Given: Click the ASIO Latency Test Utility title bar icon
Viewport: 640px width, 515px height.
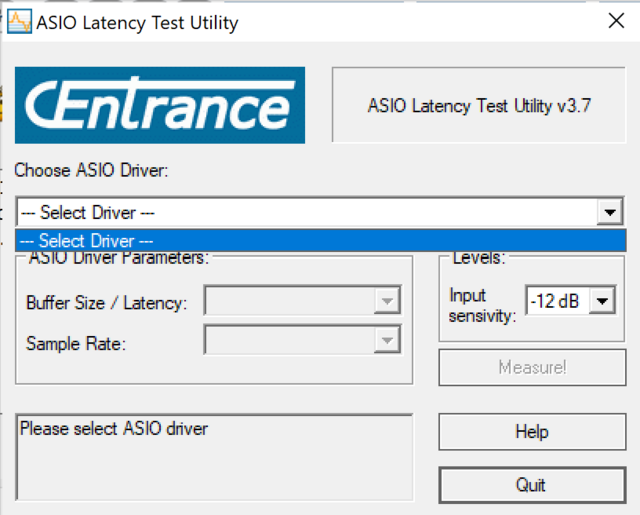Looking at the screenshot, I should coord(19,22).
